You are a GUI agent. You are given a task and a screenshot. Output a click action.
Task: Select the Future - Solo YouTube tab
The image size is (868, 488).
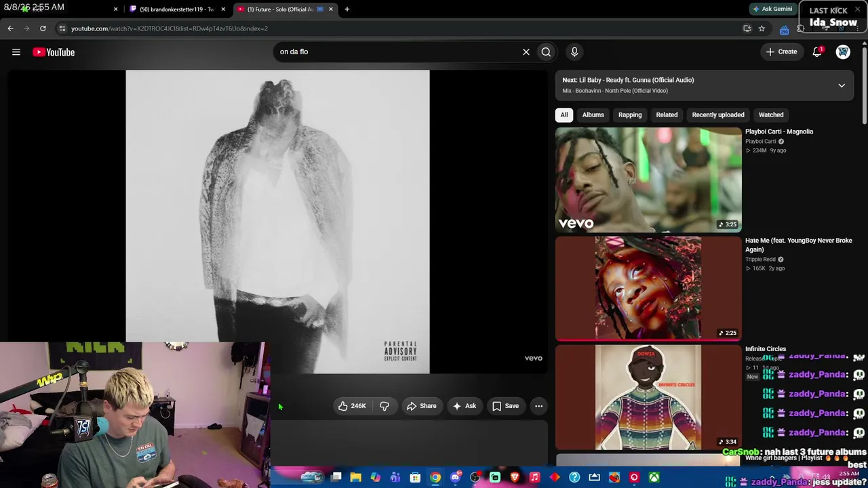[285, 9]
